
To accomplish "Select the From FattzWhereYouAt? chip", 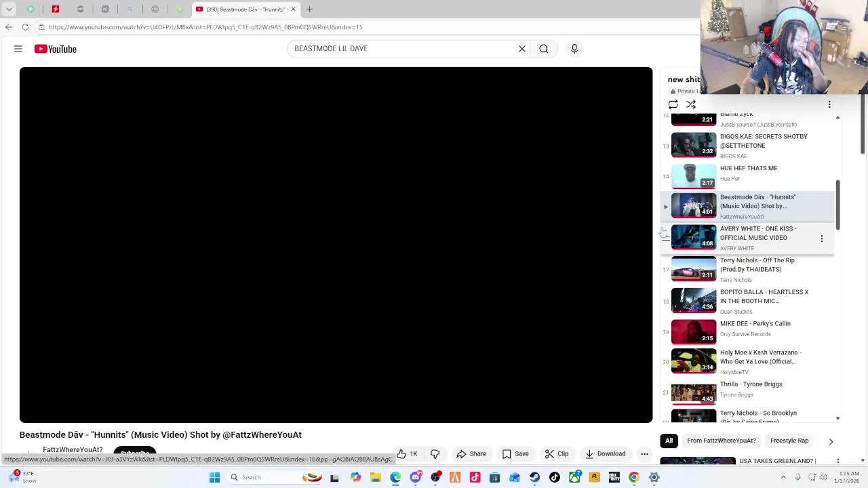I will point(722,441).
